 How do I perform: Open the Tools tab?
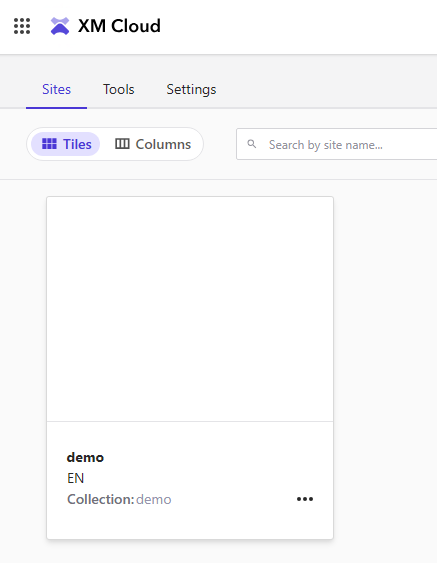(118, 89)
